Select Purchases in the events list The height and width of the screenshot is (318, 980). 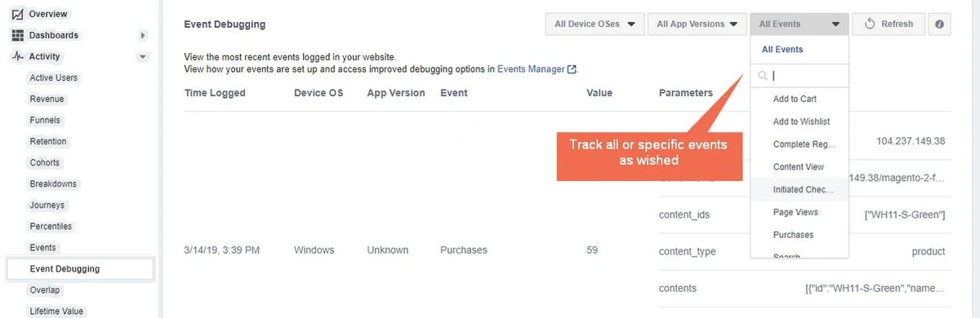793,235
